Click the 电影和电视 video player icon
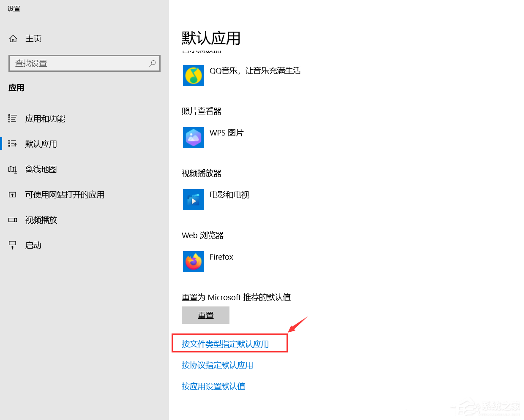 (x=193, y=199)
